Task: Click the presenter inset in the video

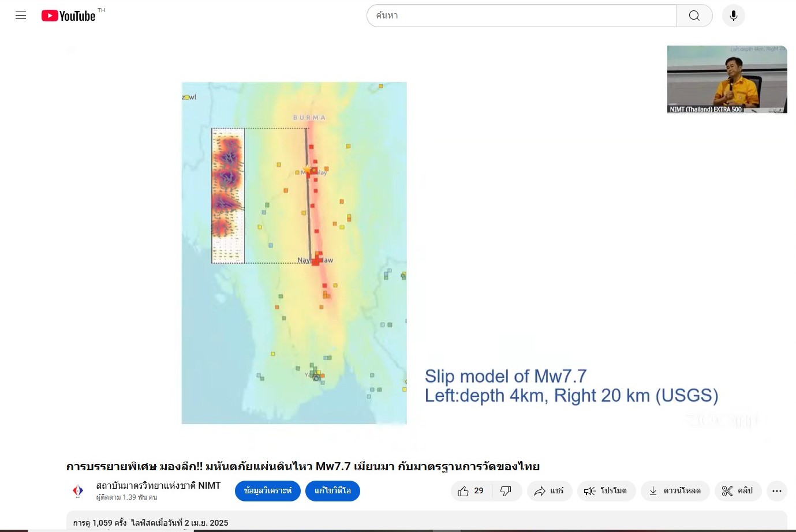Action: [727, 80]
